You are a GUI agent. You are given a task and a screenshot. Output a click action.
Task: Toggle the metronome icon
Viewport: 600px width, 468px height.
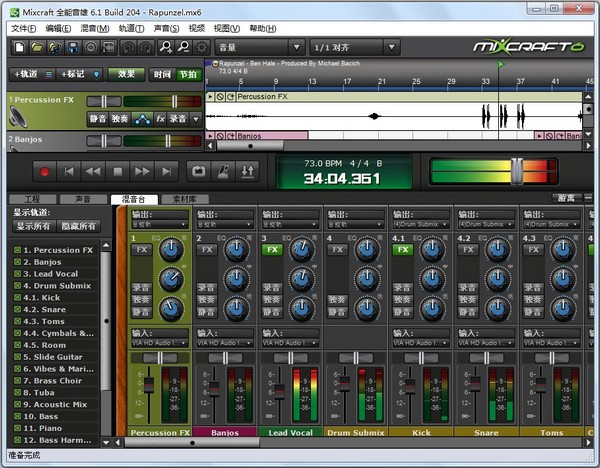223,171
